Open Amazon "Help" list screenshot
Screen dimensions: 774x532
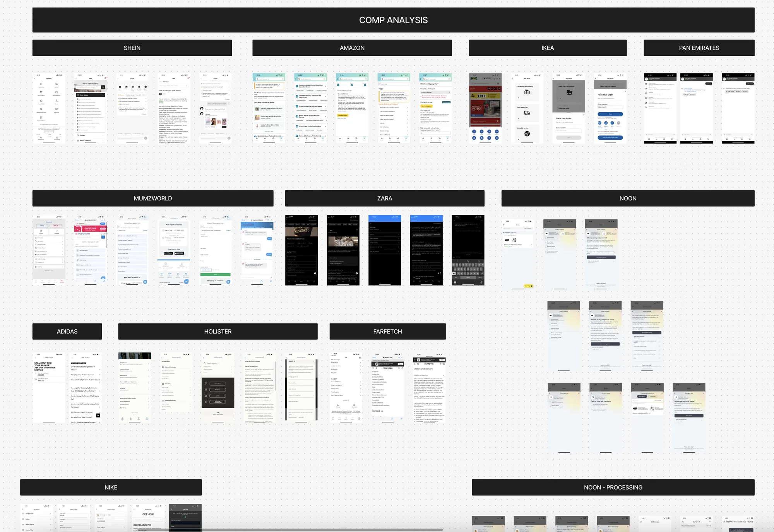pyautogui.click(x=394, y=108)
